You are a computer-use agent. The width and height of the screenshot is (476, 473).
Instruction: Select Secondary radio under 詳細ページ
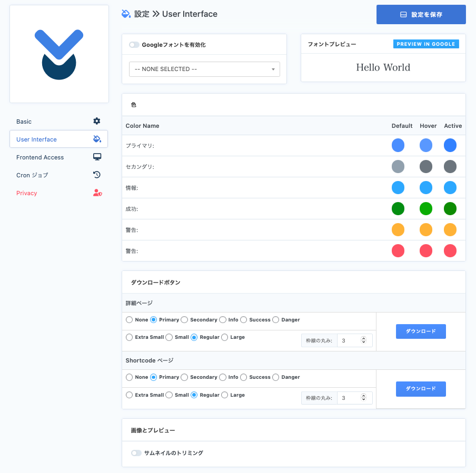(x=184, y=320)
